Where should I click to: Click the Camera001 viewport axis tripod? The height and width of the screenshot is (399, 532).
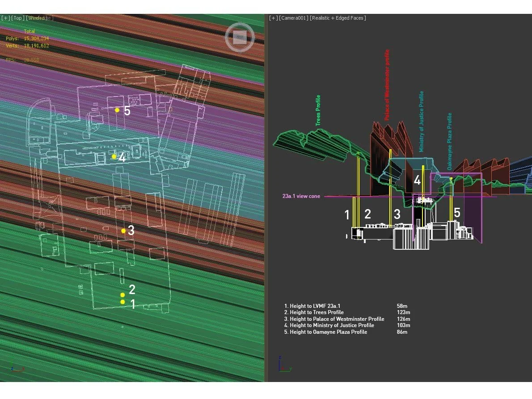click(x=285, y=364)
